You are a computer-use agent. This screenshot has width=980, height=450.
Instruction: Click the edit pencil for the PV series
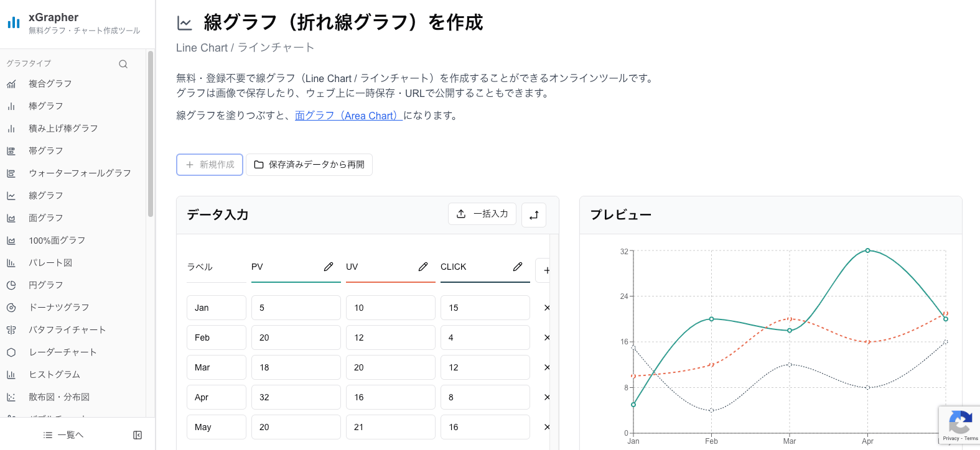click(329, 267)
